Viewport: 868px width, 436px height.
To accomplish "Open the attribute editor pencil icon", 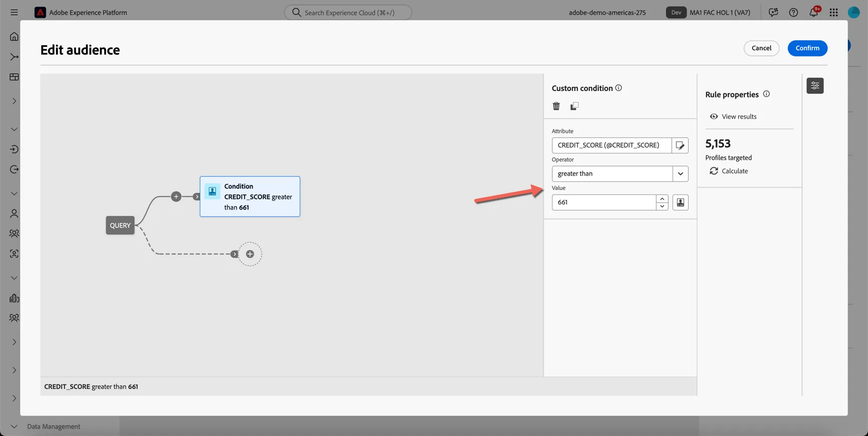I will click(x=680, y=145).
